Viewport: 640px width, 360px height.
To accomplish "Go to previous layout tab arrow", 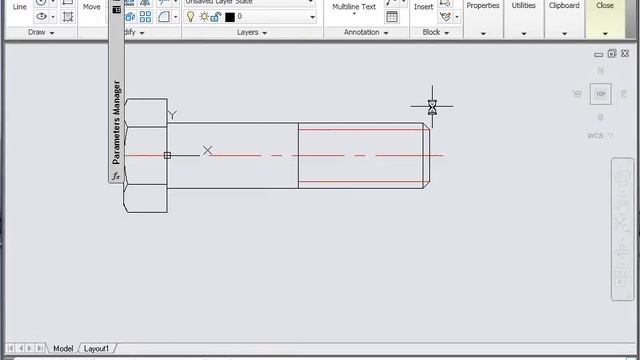I will (20, 348).
